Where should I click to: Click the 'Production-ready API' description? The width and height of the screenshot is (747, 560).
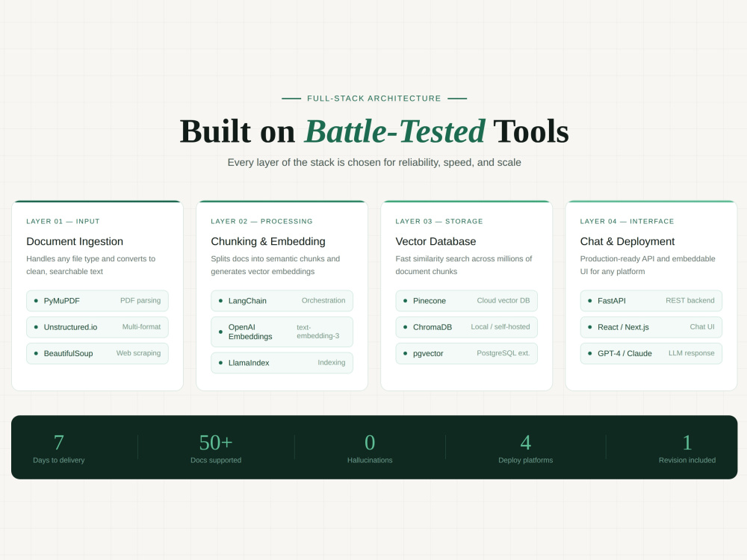[648, 265]
